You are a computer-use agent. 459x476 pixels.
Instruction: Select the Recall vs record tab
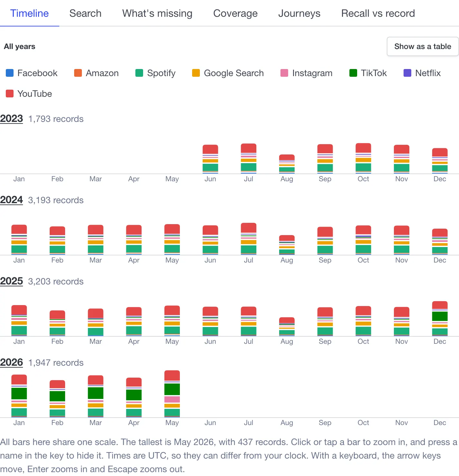point(378,13)
